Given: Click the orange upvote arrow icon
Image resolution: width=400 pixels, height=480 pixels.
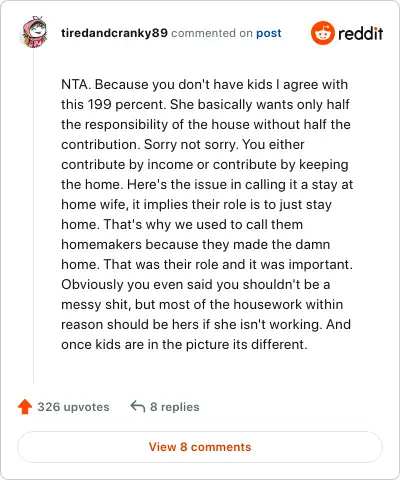Looking at the screenshot, I should tap(25, 407).
